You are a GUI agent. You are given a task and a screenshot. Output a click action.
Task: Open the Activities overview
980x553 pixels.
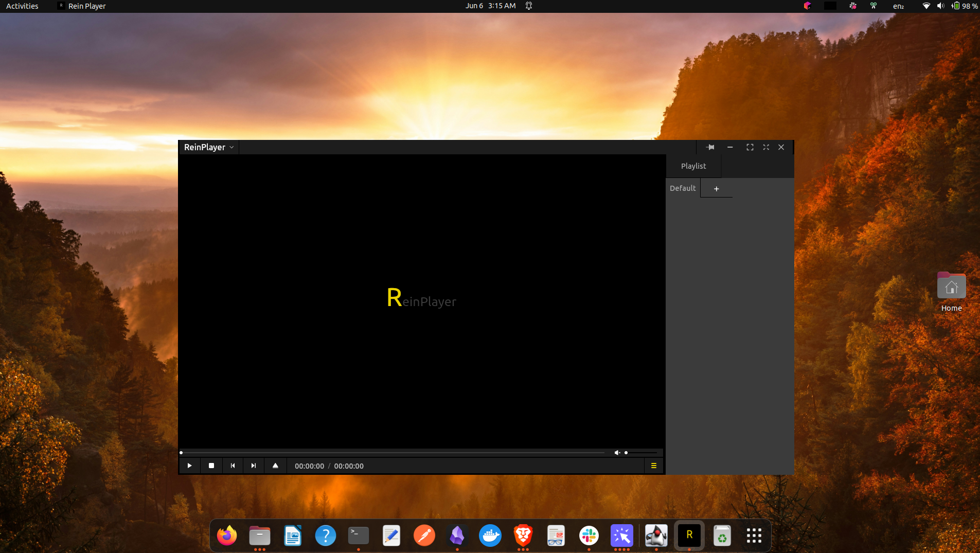point(22,6)
